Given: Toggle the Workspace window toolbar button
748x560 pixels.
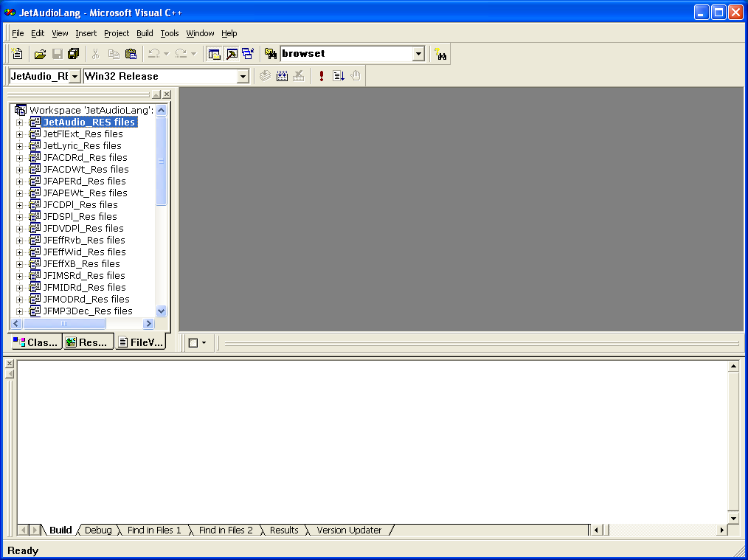Looking at the screenshot, I should tap(215, 54).
